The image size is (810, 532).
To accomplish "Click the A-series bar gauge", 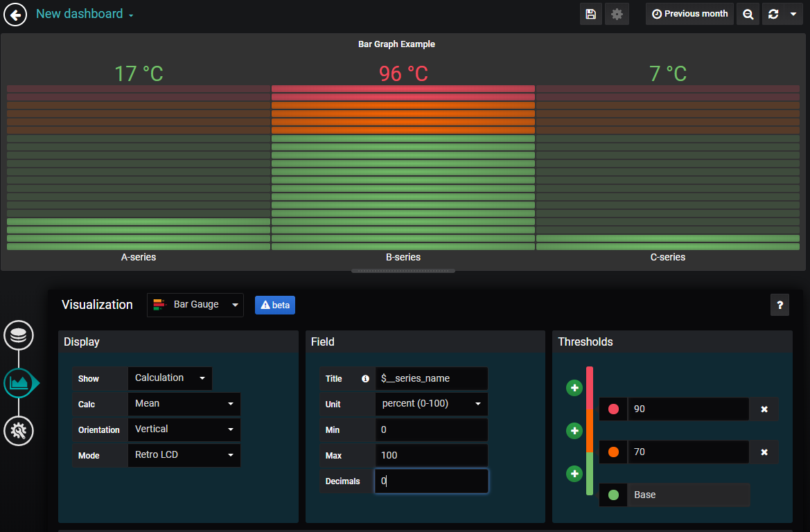I will coord(139,168).
